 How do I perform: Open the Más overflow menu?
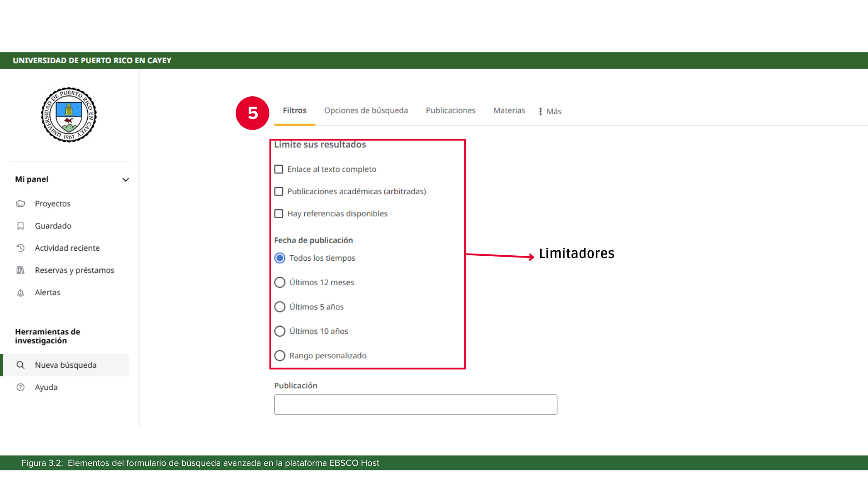pyautogui.click(x=550, y=112)
